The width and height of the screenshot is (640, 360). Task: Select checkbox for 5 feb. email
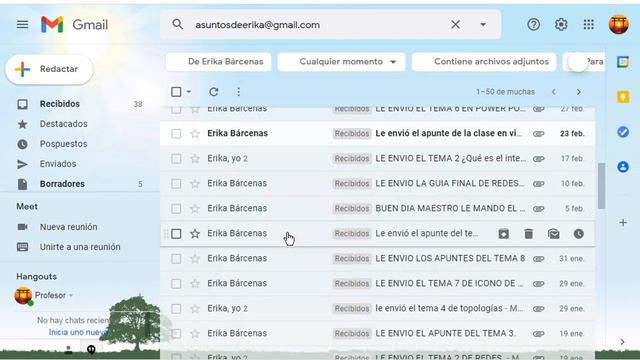pyautogui.click(x=176, y=209)
